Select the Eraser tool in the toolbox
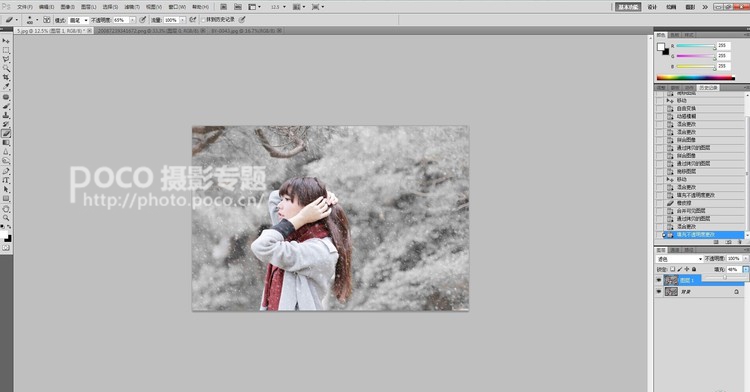Screen dimensions: 750x392 pyautogui.click(x=6, y=133)
